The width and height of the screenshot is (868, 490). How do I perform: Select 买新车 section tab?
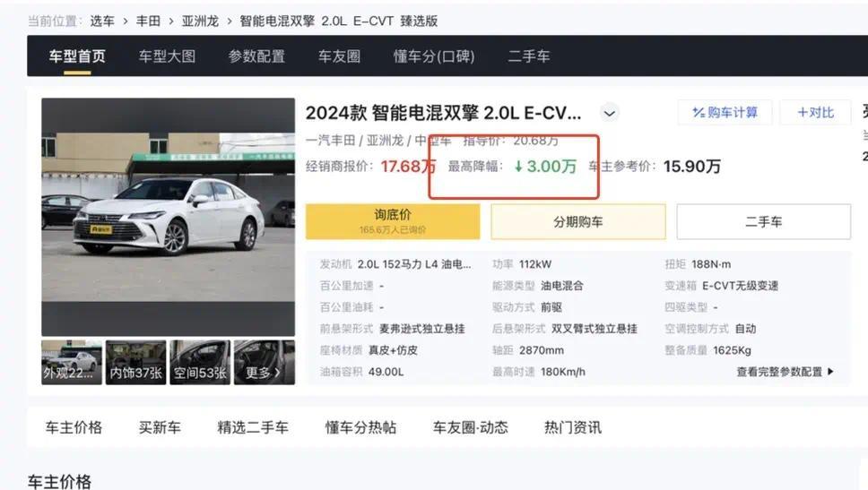160,427
